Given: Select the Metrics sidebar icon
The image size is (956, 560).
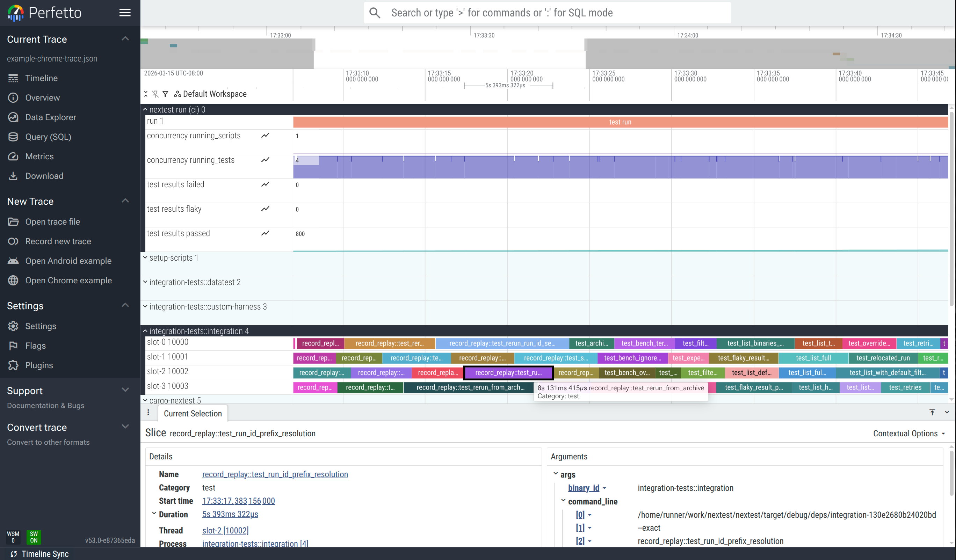Looking at the screenshot, I should [13, 156].
